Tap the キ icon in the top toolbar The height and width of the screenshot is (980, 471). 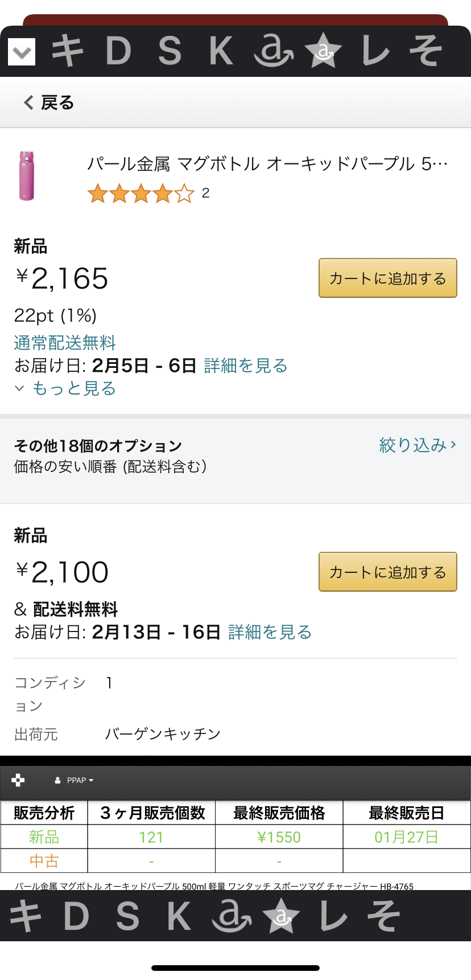pos(68,51)
